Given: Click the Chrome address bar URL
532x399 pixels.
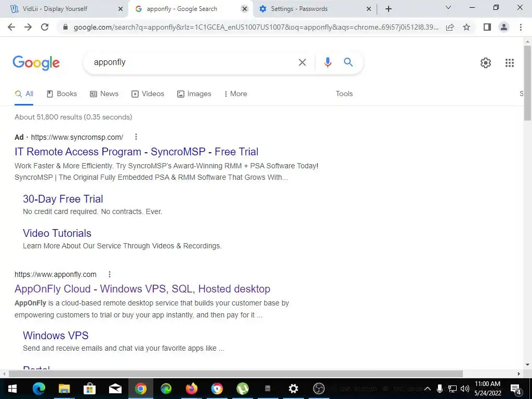Looking at the screenshot, I should 256,27.
